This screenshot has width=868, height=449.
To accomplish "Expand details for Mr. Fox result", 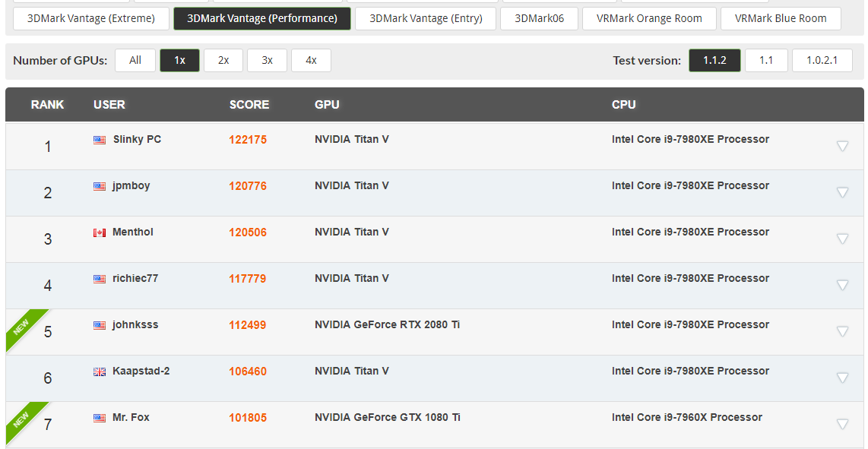I will [842, 424].
